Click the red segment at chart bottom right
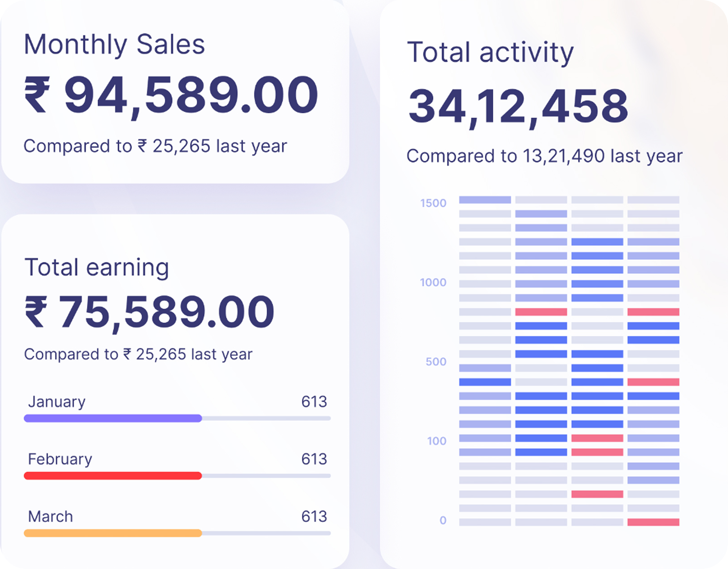Screen dimensions: 728x569 [x=653, y=522]
